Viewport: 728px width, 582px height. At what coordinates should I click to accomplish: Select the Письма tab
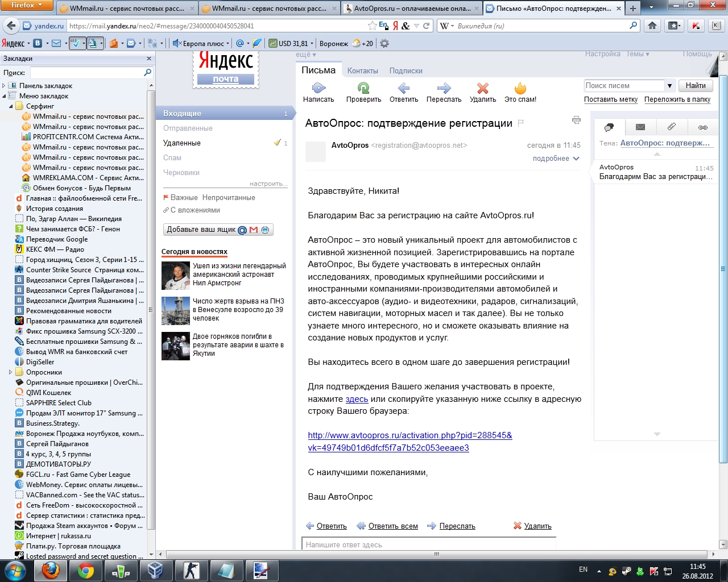(318, 70)
